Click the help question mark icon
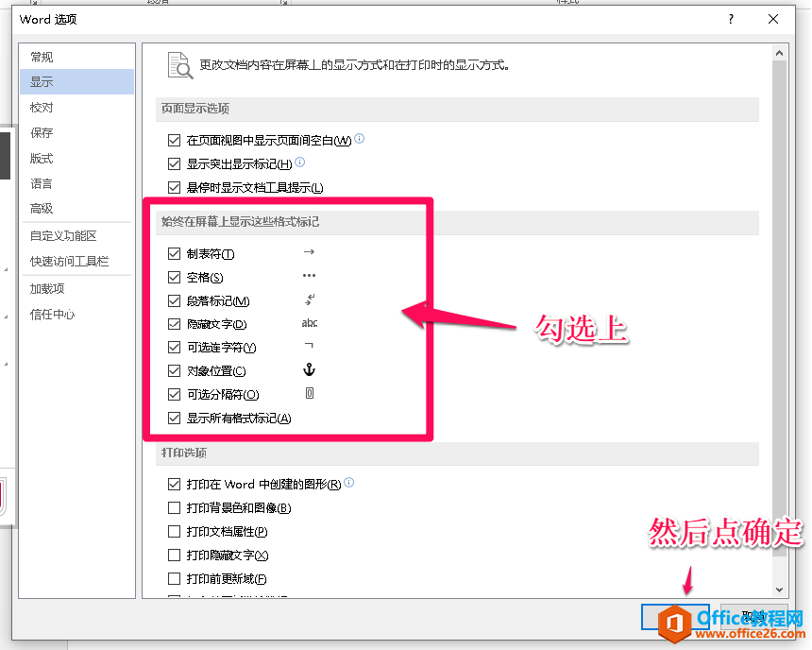The image size is (812, 650). [x=731, y=19]
